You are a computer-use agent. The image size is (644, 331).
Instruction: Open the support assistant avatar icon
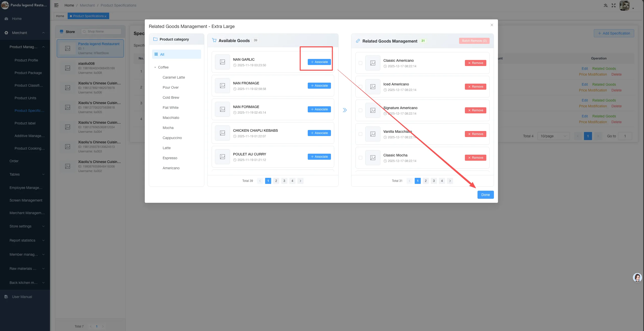(x=637, y=278)
